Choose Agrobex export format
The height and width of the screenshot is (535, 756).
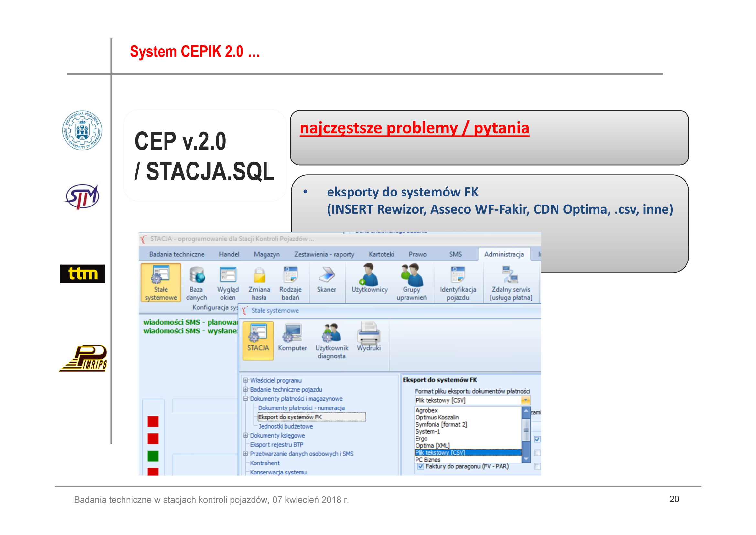coord(468,410)
